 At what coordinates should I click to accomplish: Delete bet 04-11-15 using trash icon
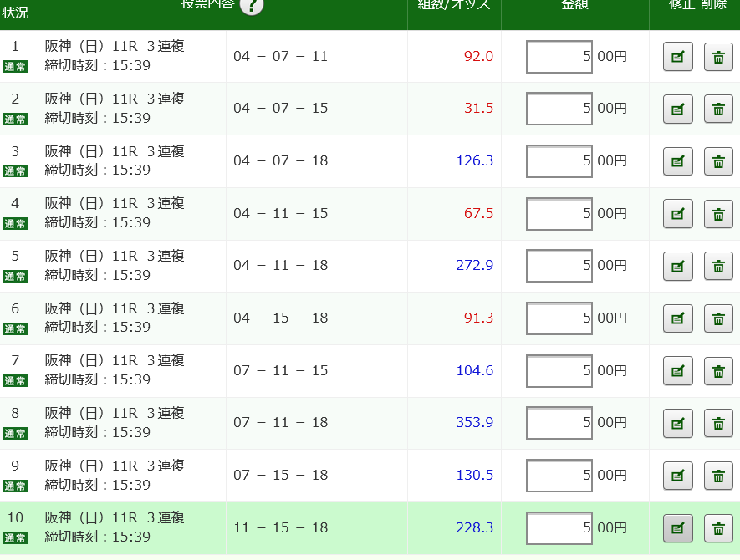coord(718,214)
